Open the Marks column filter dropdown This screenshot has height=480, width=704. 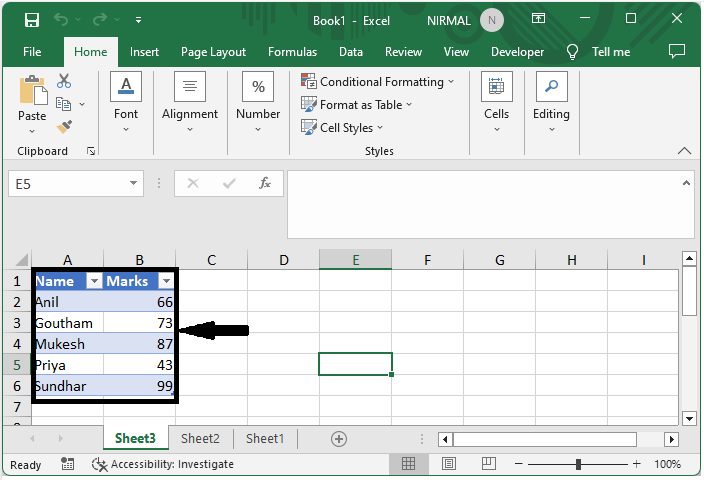point(166,281)
